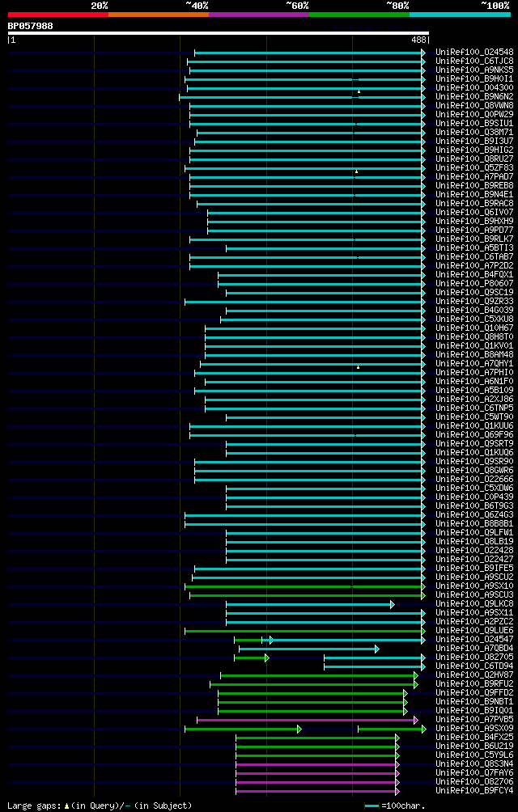518x812 pixels.
Task: Open hit UniRef100_B9HXH9
Action: (x=474, y=221)
